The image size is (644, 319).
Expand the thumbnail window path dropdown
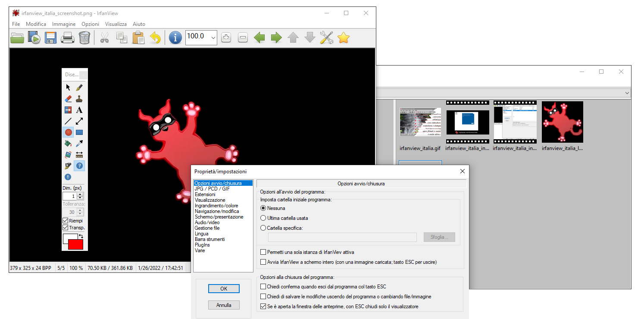pos(626,93)
